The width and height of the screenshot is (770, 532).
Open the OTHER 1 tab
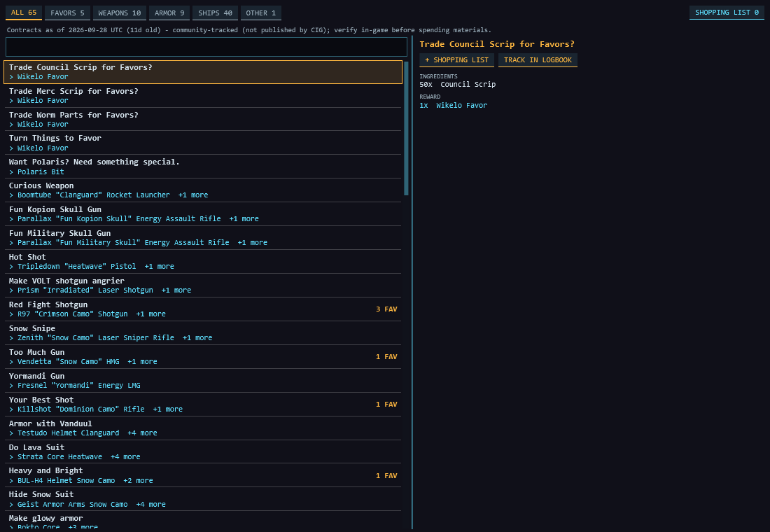[261, 13]
